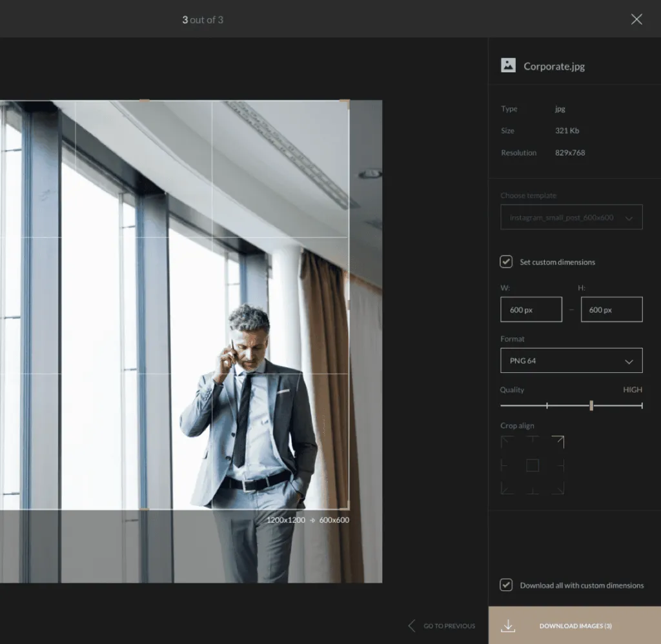Click Download Images (3) button
This screenshot has width=661, height=644.
pos(575,625)
